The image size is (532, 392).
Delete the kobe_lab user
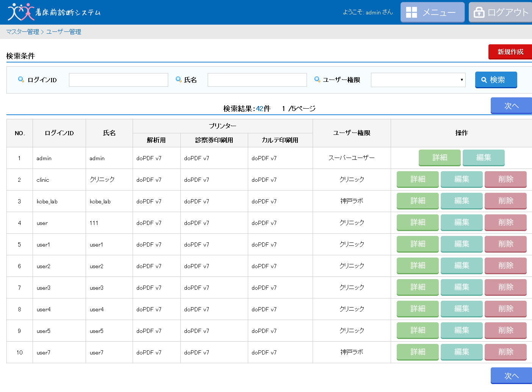[x=505, y=201]
